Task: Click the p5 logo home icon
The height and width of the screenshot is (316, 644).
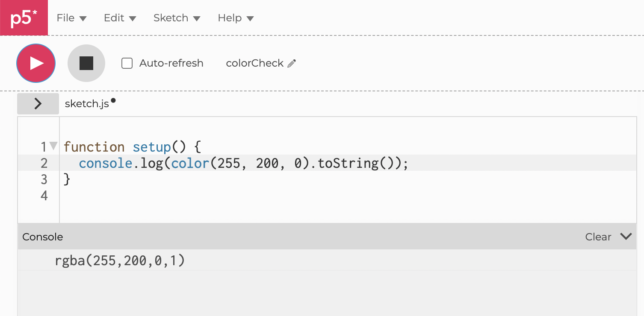Action: 24,18
